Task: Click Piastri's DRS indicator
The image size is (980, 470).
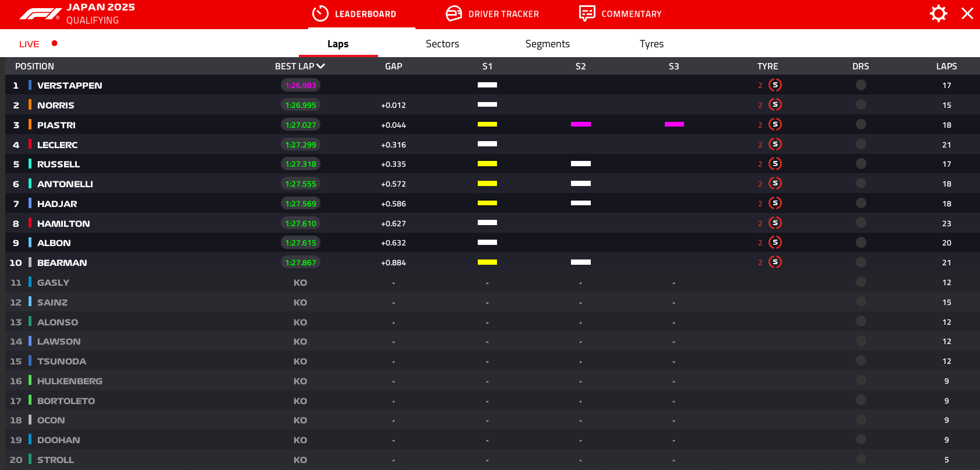Action: click(x=861, y=125)
